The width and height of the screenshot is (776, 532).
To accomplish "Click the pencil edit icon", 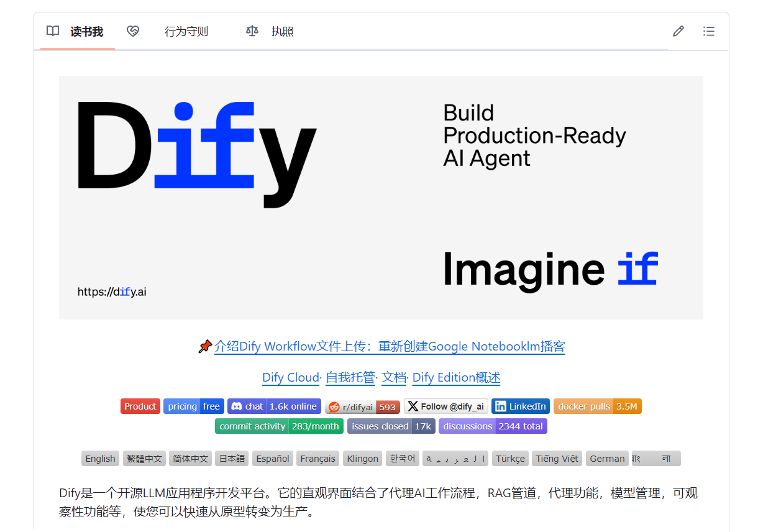I will pos(678,31).
